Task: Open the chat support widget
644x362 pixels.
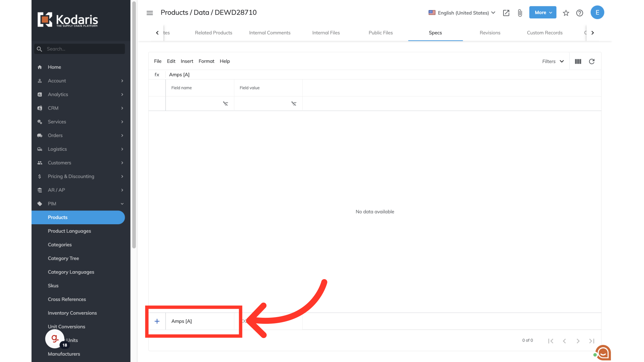Action: point(603,353)
